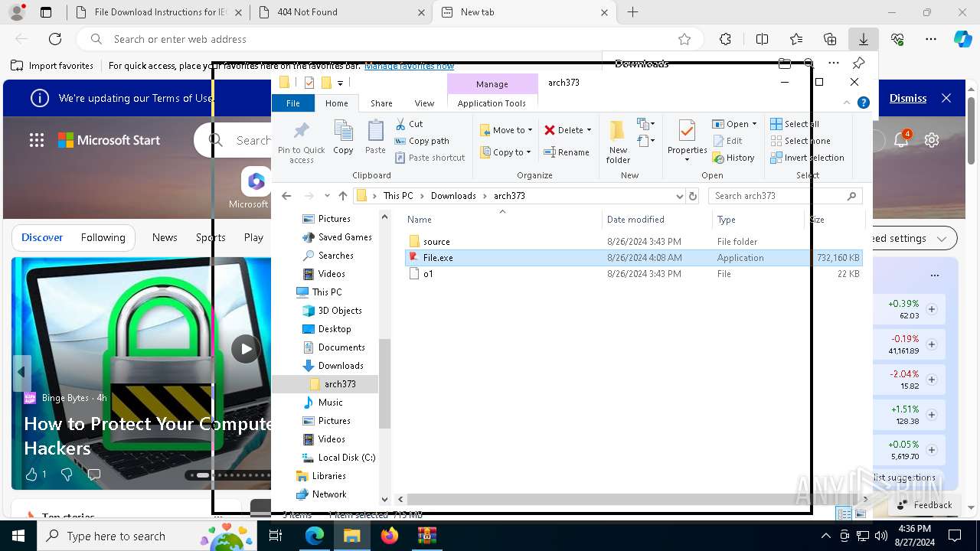
Task: Click Edge address bar
Action: (x=390, y=39)
